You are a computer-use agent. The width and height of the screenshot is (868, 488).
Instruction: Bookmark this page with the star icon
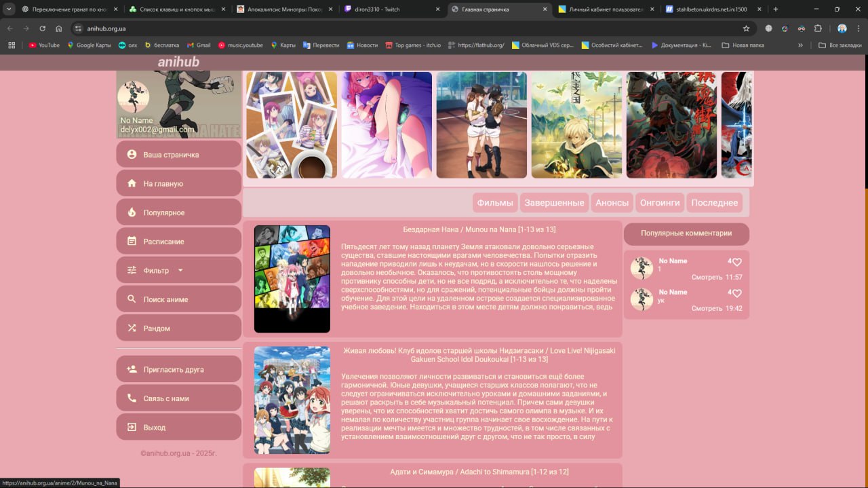pos(746,29)
